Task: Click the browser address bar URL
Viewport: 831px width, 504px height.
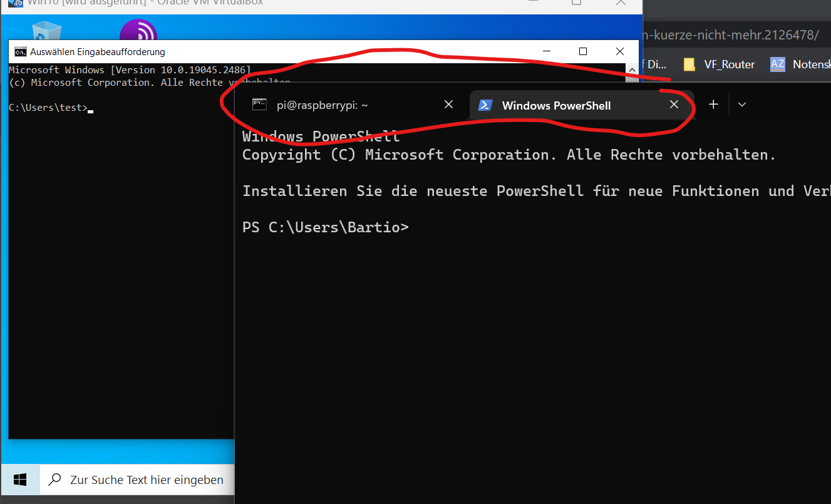Action: [x=731, y=35]
